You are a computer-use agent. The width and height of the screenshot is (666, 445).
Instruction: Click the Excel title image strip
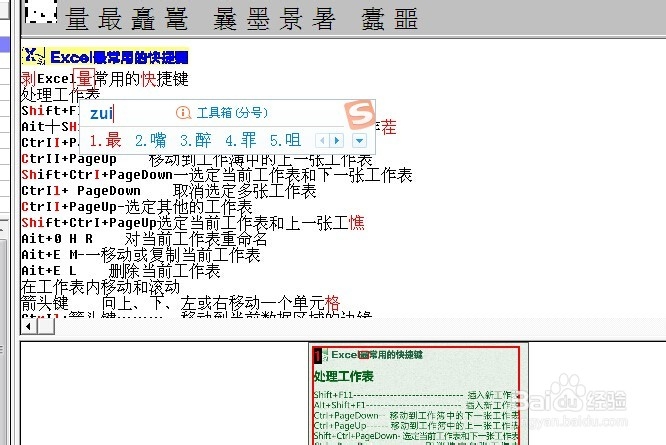(105, 56)
